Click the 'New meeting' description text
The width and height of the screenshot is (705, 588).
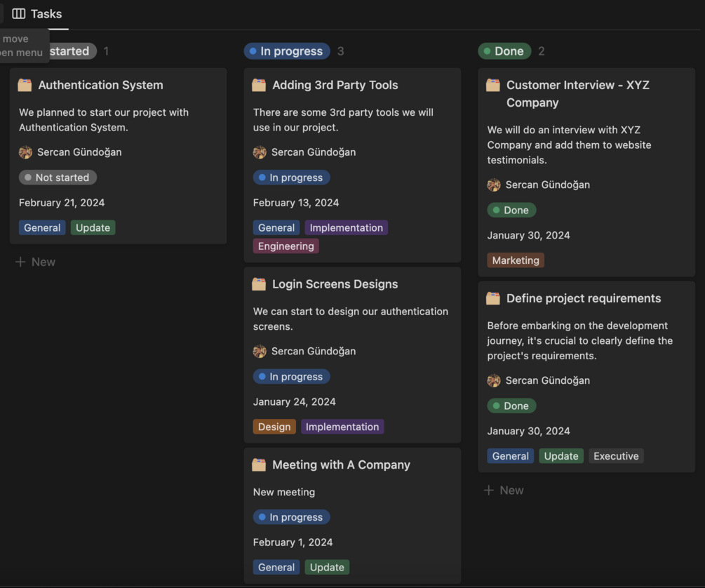click(x=283, y=492)
